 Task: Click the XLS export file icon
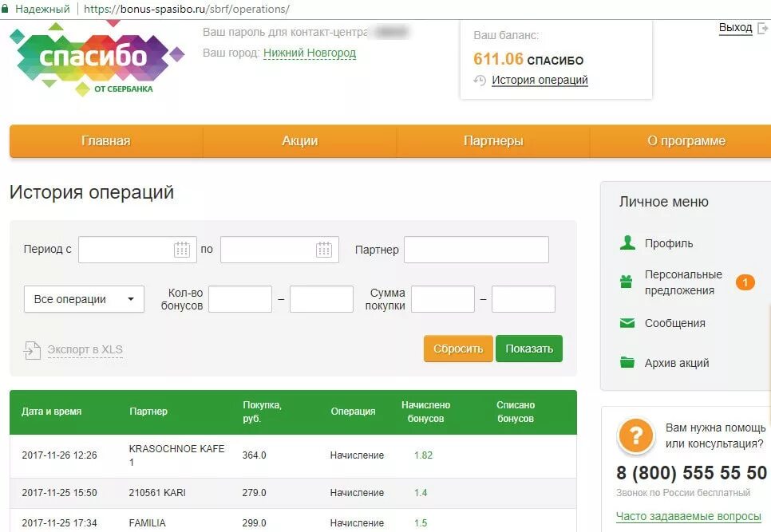(32, 350)
